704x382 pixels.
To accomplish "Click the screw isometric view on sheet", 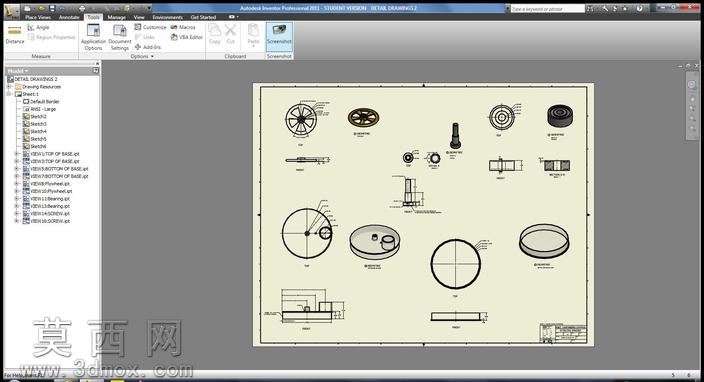I will (x=455, y=136).
